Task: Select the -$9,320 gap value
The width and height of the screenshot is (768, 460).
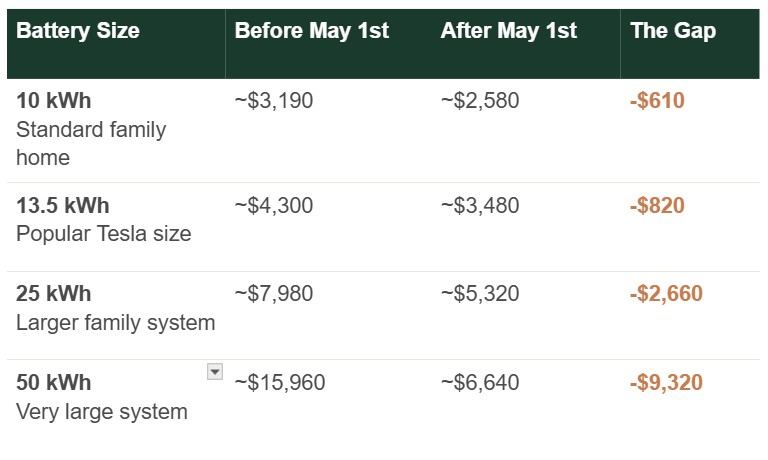Action: (666, 382)
